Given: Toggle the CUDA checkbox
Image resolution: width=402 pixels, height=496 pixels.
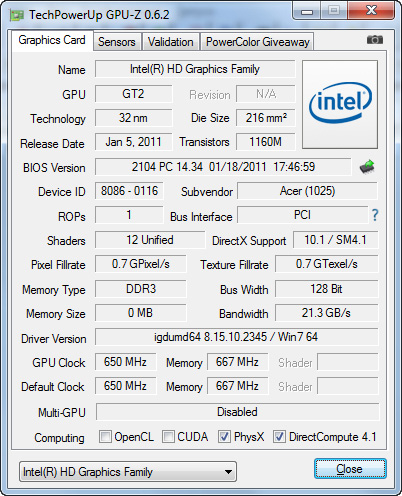Looking at the screenshot, I should coord(168,436).
